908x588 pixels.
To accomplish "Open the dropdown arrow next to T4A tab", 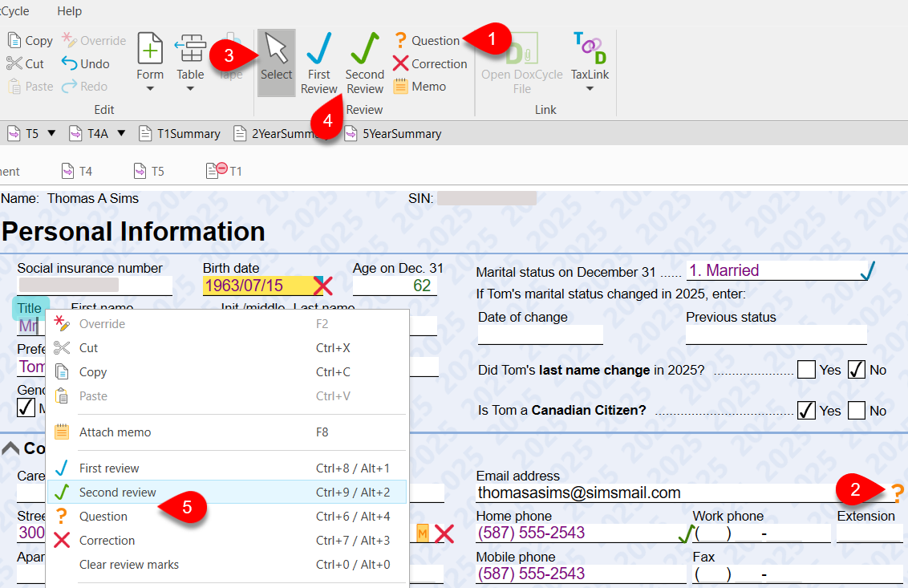I will (x=121, y=133).
